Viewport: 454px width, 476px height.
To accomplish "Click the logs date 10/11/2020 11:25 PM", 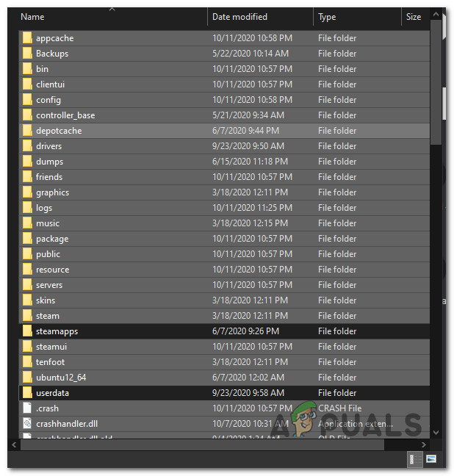I will coord(253,208).
